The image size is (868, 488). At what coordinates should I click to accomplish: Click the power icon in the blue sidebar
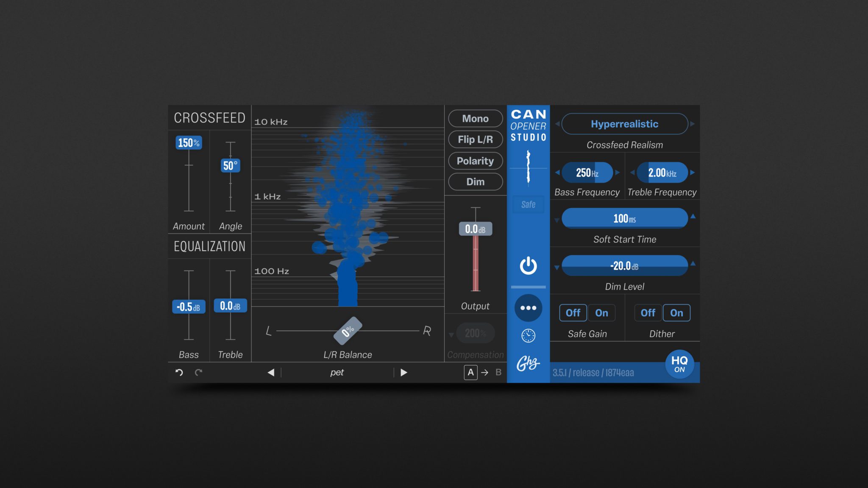point(528,266)
